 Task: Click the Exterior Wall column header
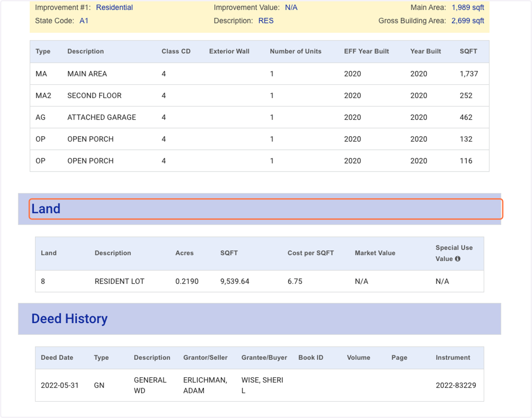(229, 51)
